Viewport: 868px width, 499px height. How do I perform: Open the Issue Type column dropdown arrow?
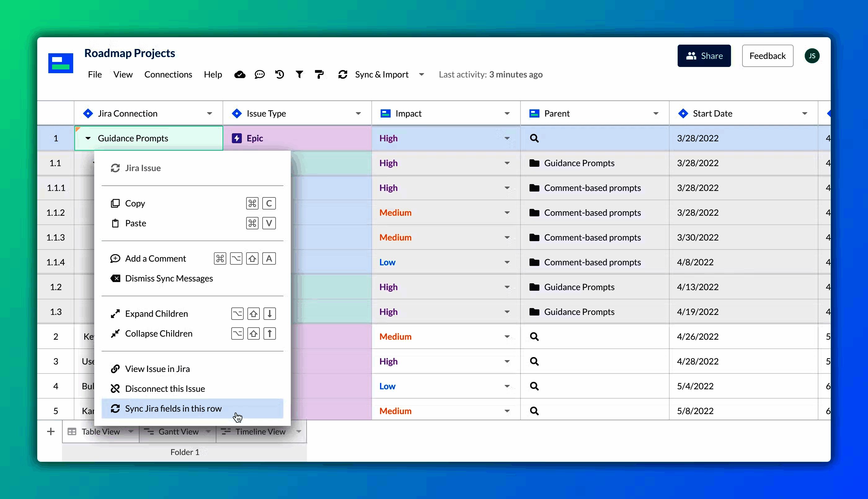tap(358, 113)
